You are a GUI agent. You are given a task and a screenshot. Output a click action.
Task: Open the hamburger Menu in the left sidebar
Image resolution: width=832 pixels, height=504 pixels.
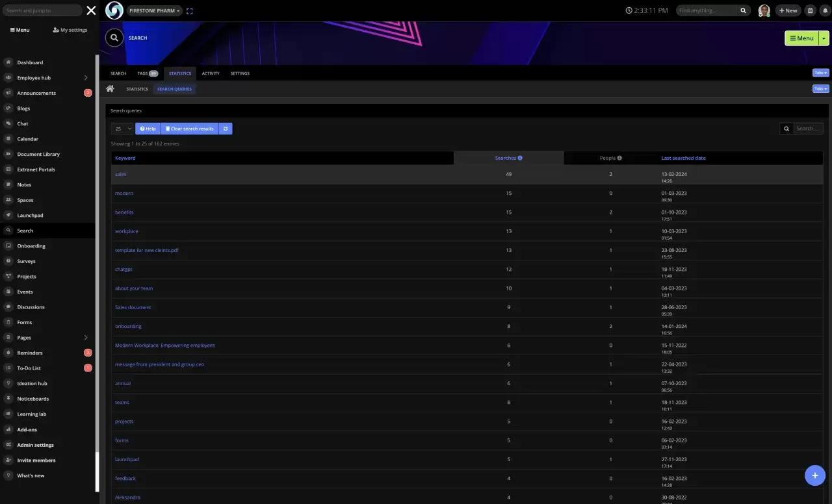[x=19, y=29]
